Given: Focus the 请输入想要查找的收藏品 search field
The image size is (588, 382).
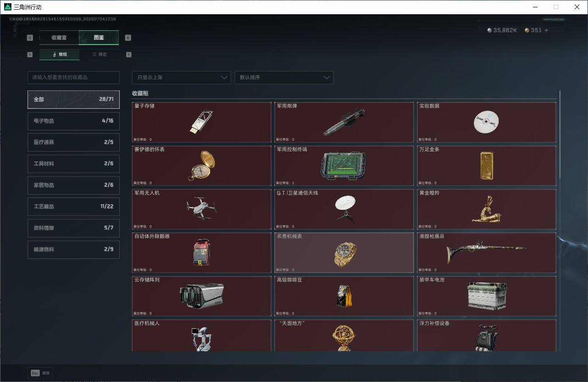Looking at the screenshot, I should coord(73,77).
